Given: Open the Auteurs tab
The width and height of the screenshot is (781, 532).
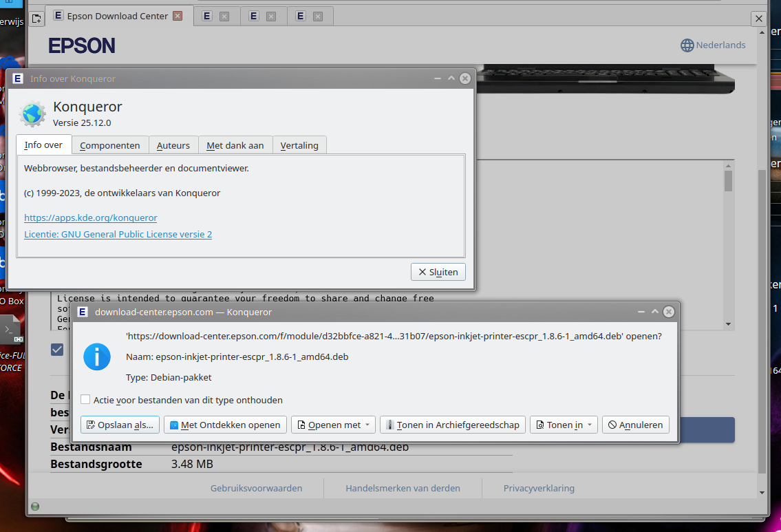Looking at the screenshot, I should pos(173,145).
